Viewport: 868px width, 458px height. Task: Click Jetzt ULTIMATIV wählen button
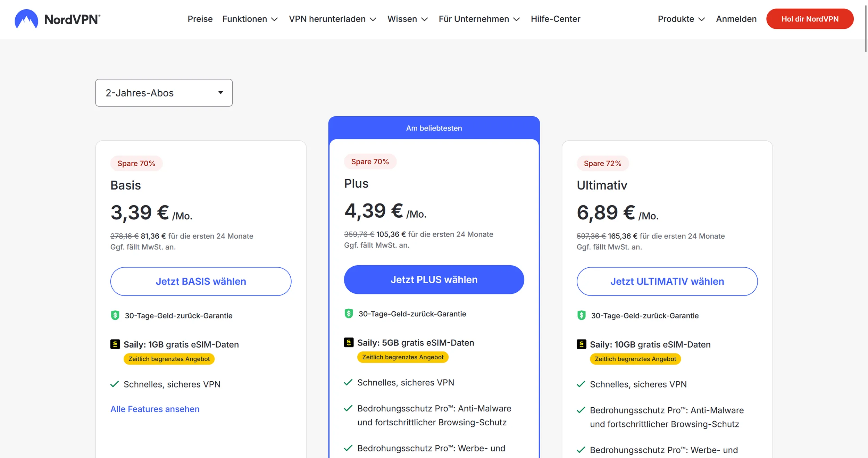667,281
